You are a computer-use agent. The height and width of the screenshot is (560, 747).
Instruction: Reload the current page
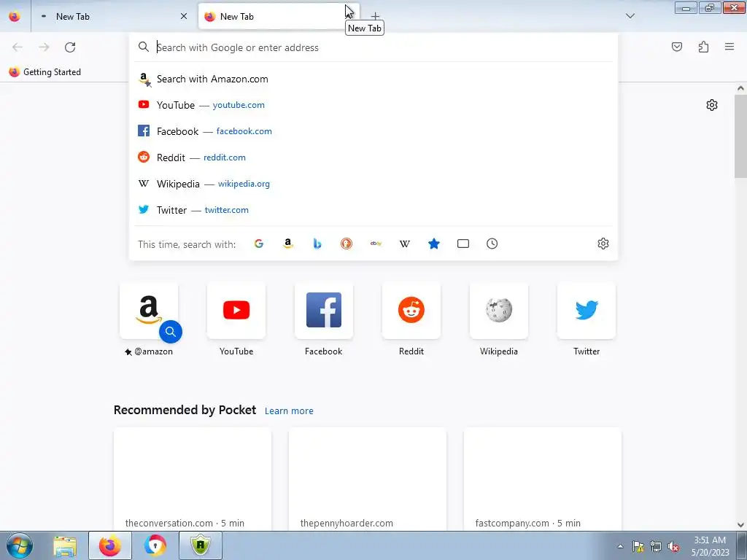tap(70, 47)
